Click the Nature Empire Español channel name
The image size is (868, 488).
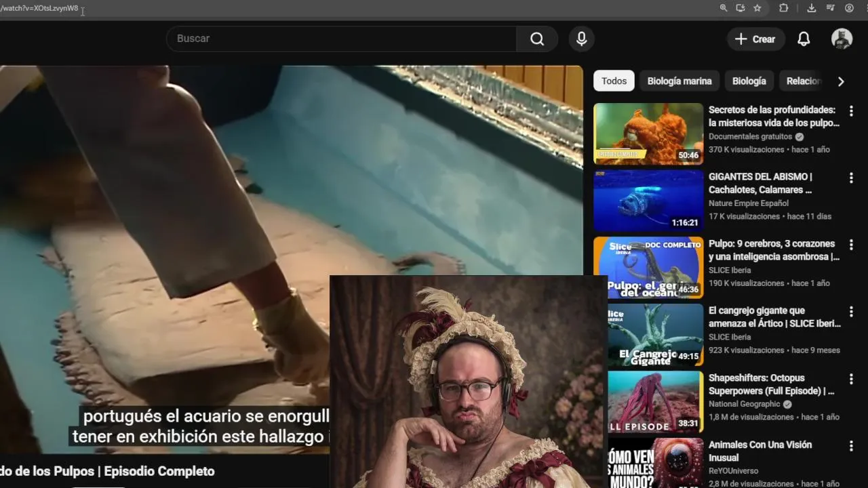point(749,203)
